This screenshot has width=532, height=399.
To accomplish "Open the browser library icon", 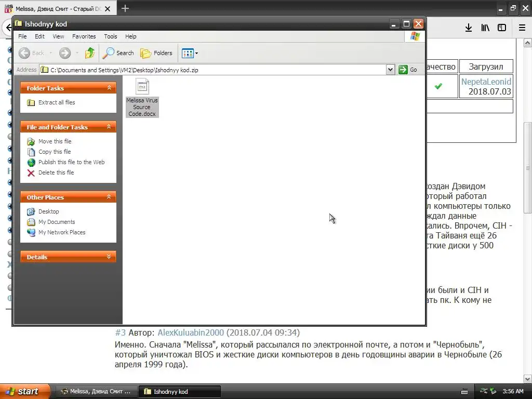I will click(x=485, y=28).
